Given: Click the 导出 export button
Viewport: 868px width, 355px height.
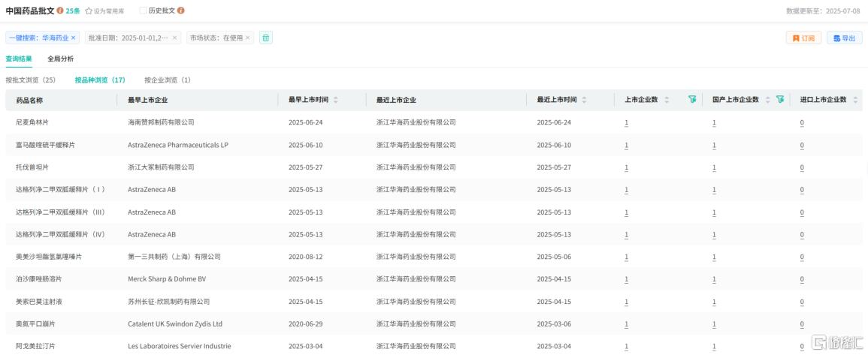Looking at the screenshot, I should pos(844,38).
